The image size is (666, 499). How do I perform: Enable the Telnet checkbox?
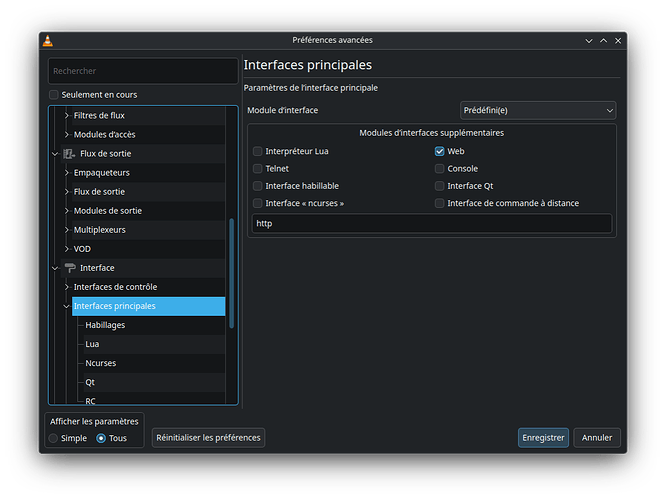click(x=257, y=169)
